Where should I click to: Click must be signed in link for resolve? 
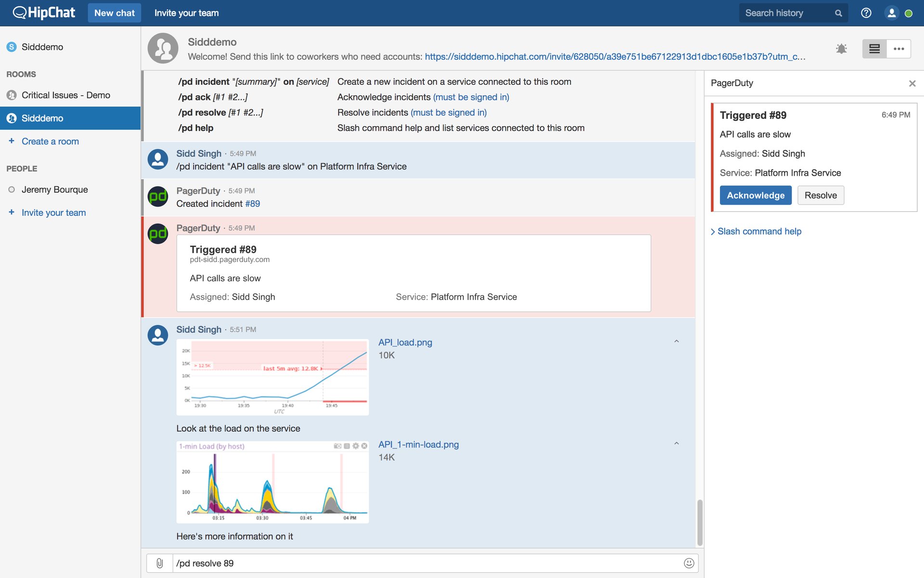449,112
